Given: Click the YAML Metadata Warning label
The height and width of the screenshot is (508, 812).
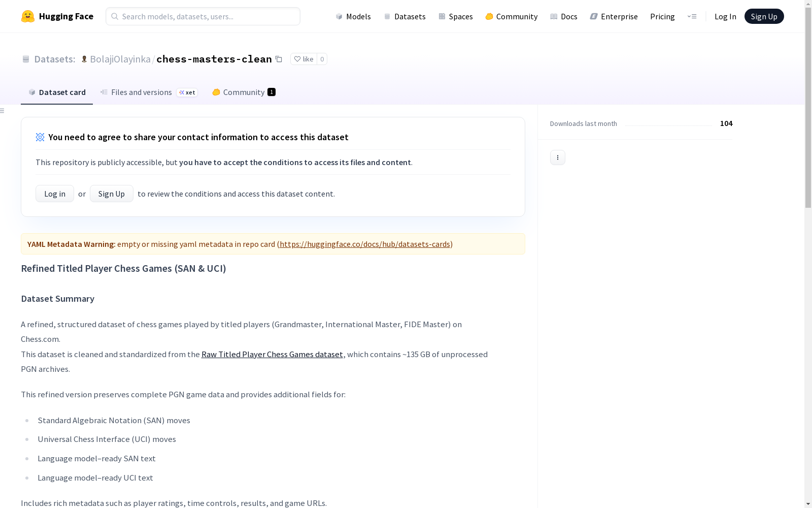Looking at the screenshot, I should [72, 244].
